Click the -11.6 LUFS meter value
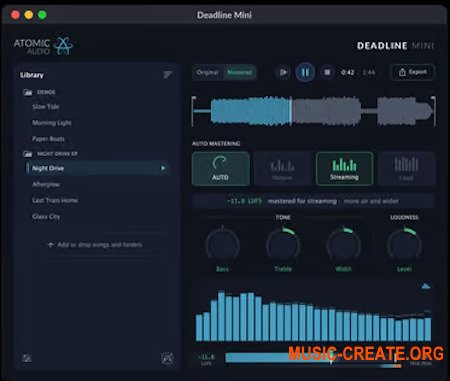The height and width of the screenshot is (381, 450). click(x=207, y=357)
